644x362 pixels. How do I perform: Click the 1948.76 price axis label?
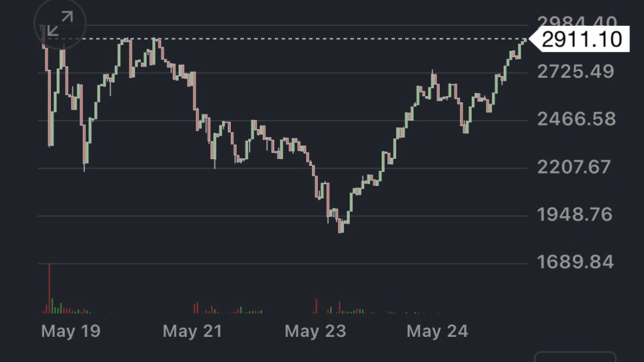[x=575, y=214]
